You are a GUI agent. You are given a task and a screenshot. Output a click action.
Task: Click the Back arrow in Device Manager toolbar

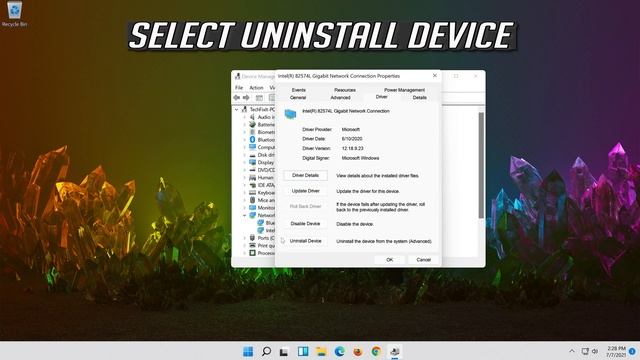[237, 98]
